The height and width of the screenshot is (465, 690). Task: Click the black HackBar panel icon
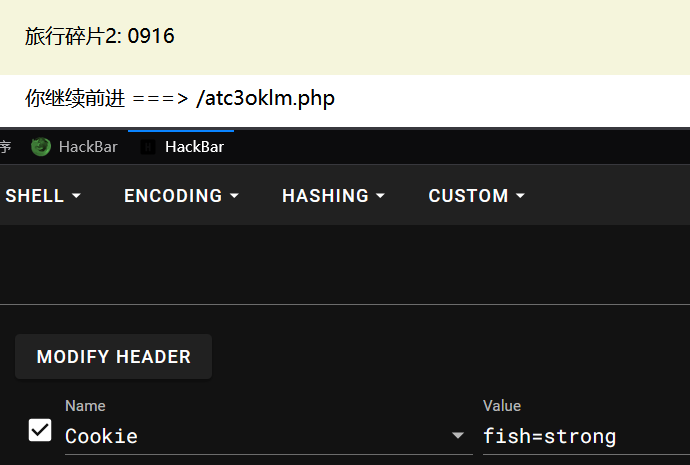[149, 147]
